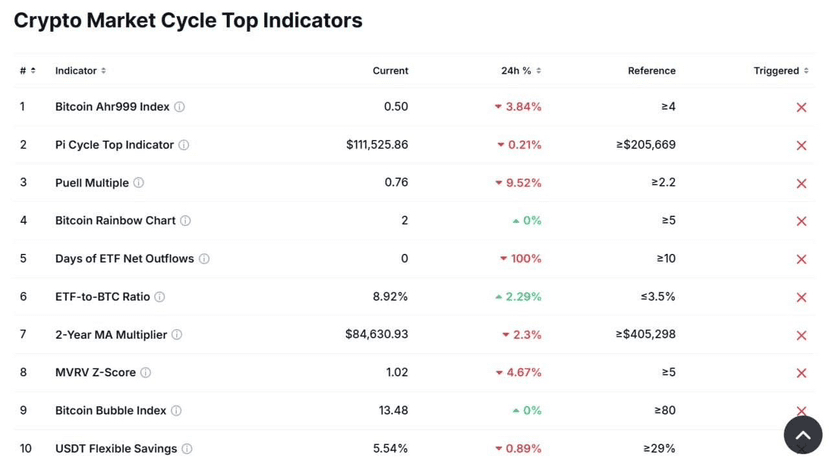
Task: Sort by the Indicator column header
Action: (x=80, y=71)
